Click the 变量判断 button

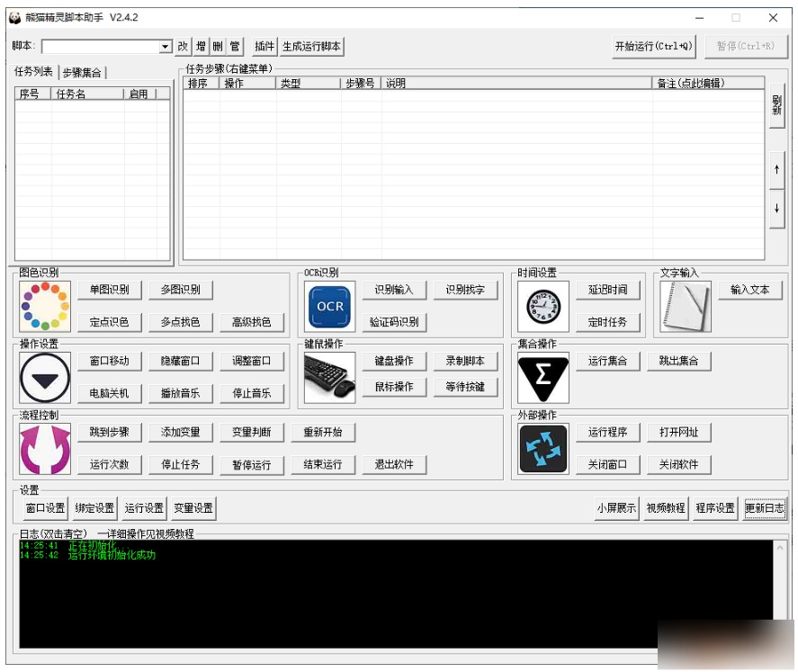252,433
